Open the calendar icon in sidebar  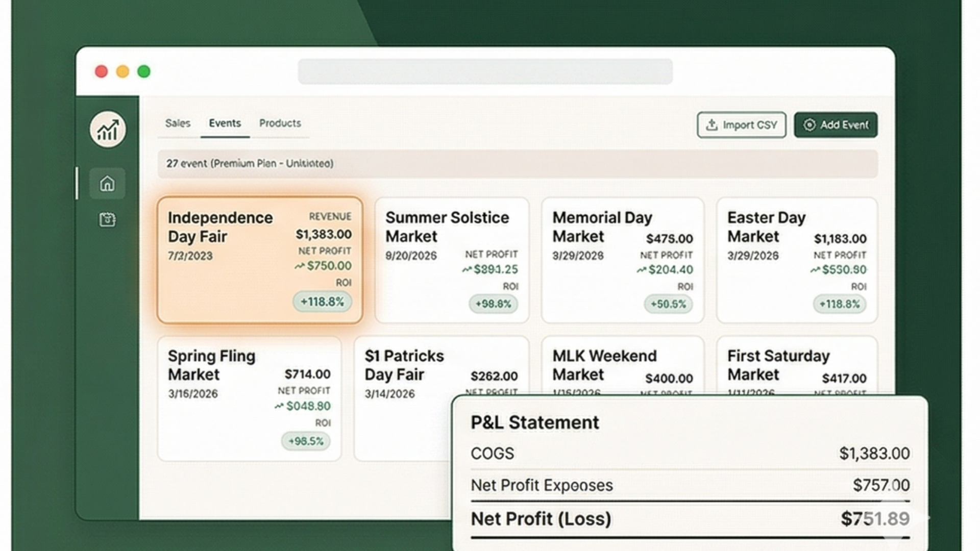[107, 219]
